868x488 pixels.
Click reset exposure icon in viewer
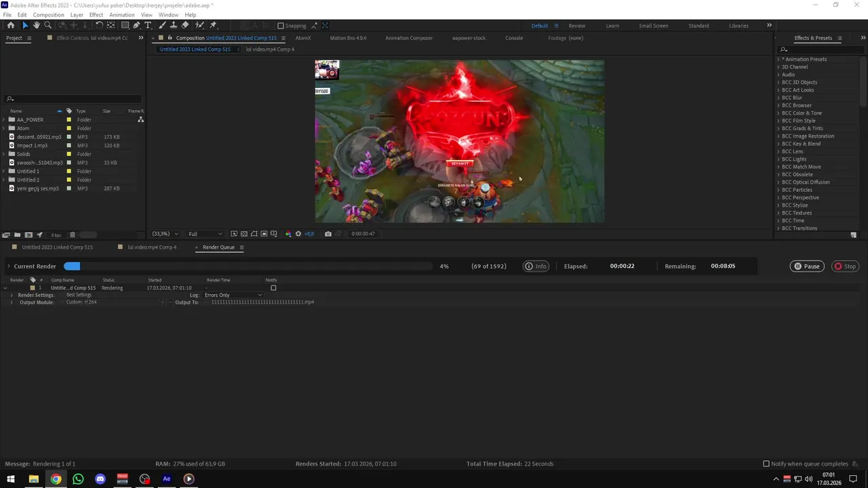click(x=298, y=234)
